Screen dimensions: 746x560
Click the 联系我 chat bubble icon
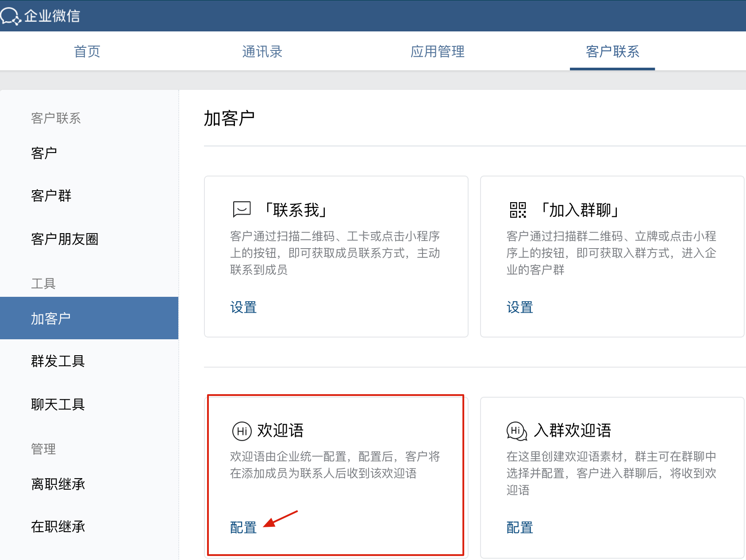[242, 210]
